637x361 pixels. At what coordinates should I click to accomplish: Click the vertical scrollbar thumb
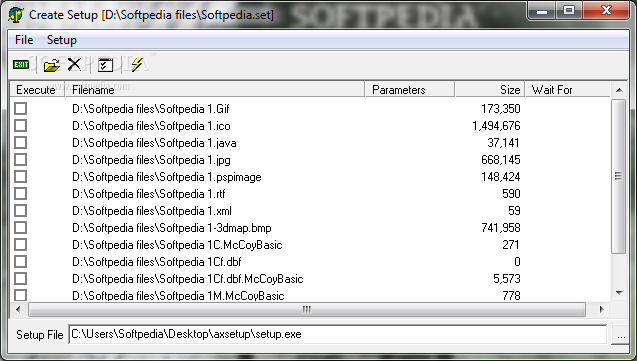click(x=619, y=176)
